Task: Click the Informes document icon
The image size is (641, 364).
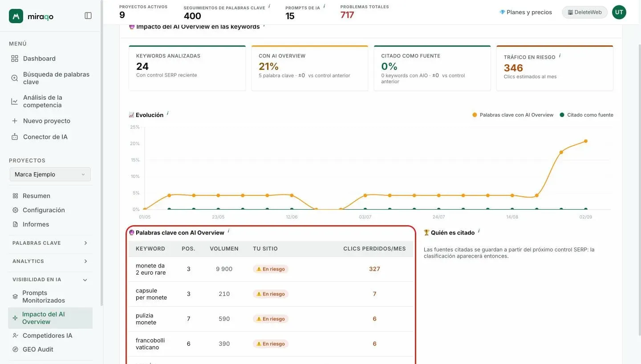Action: point(15,224)
